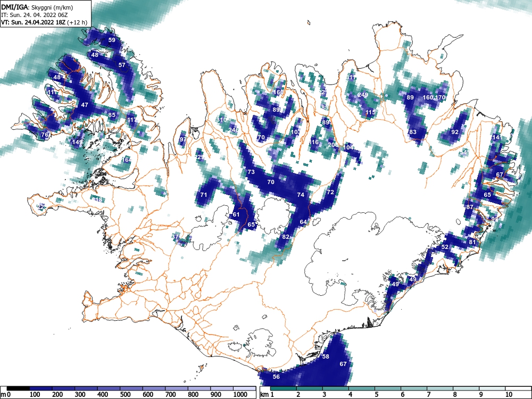The width and height of the screenshot is (532, 399).
Task: Click the visibility value '115' on the map
Action: click(370, 112)
